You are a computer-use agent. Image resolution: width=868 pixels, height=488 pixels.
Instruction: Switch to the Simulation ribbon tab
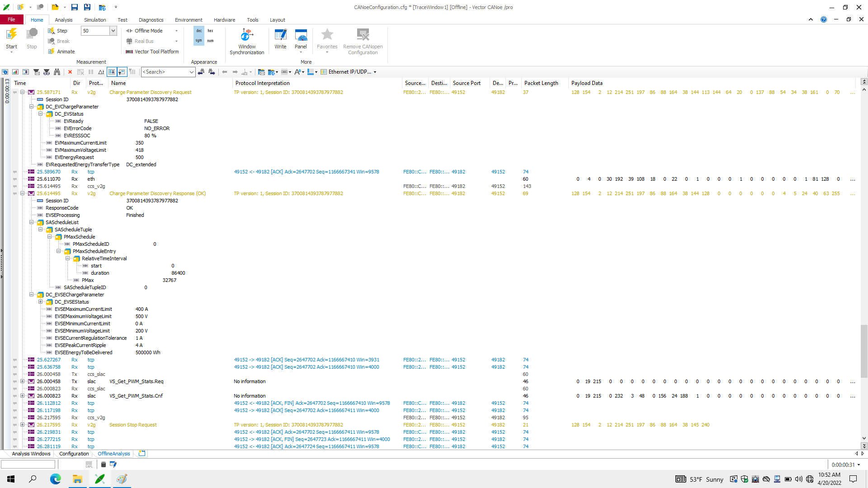94,20
